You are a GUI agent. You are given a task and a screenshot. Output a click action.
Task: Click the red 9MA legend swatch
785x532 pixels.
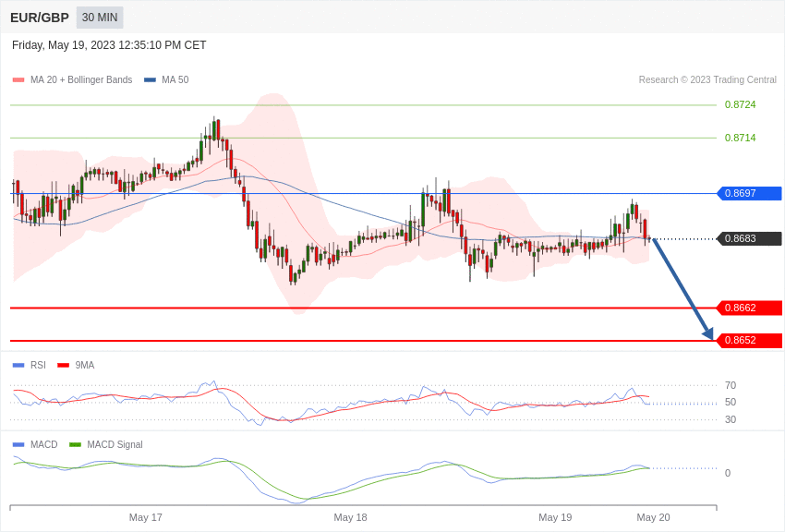click(64, 366)
